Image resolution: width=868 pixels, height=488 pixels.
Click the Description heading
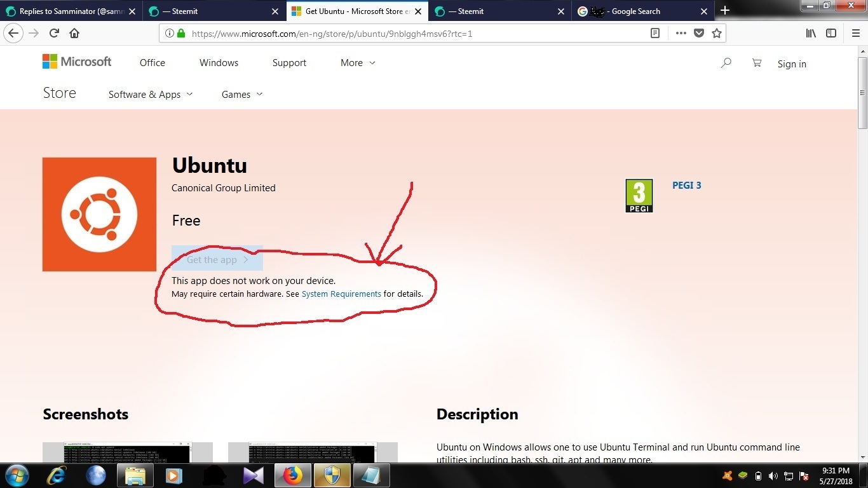point(477,414)
